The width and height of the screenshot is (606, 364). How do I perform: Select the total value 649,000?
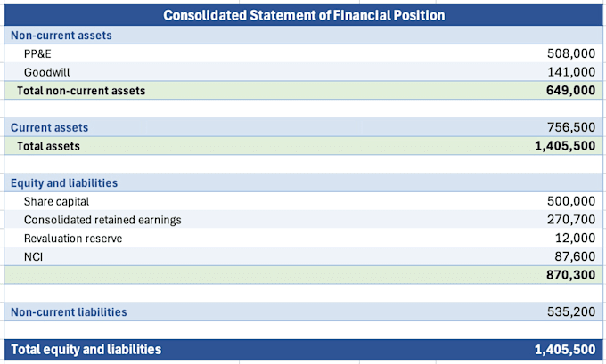click(x=571, y=90)
